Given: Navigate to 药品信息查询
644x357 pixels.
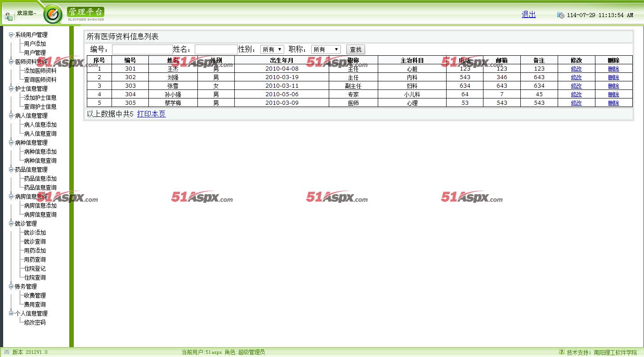Looking at the screenshot, I should 40,187.
